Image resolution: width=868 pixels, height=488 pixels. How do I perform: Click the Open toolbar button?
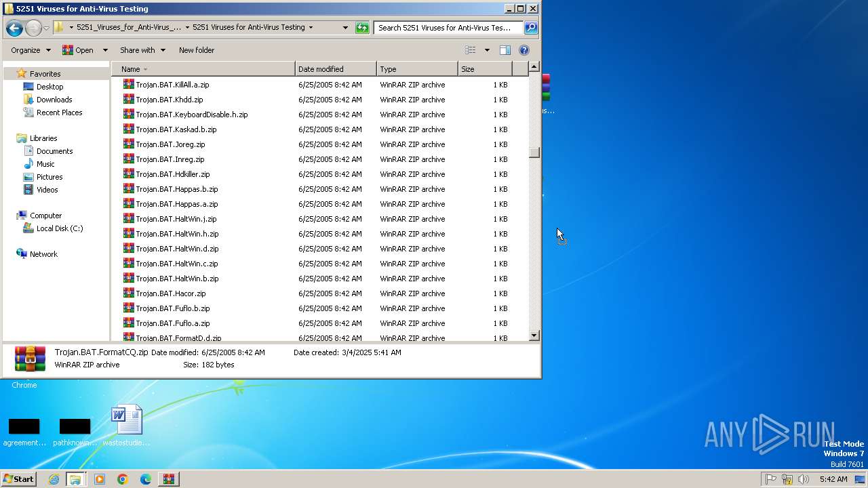click(x=78, y=50)
